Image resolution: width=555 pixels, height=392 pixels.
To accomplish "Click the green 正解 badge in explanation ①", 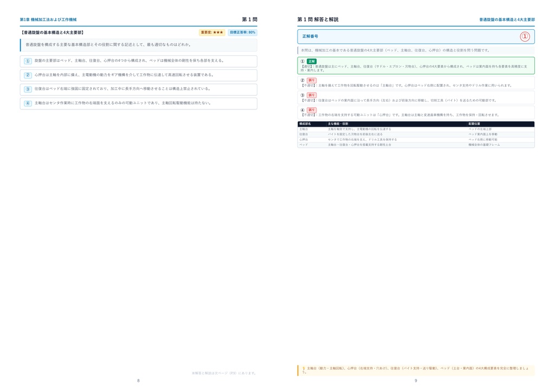I will [x=312, y=61].
